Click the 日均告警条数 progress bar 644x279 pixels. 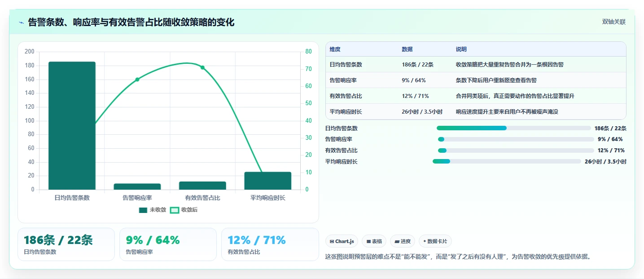pos(513,128)
